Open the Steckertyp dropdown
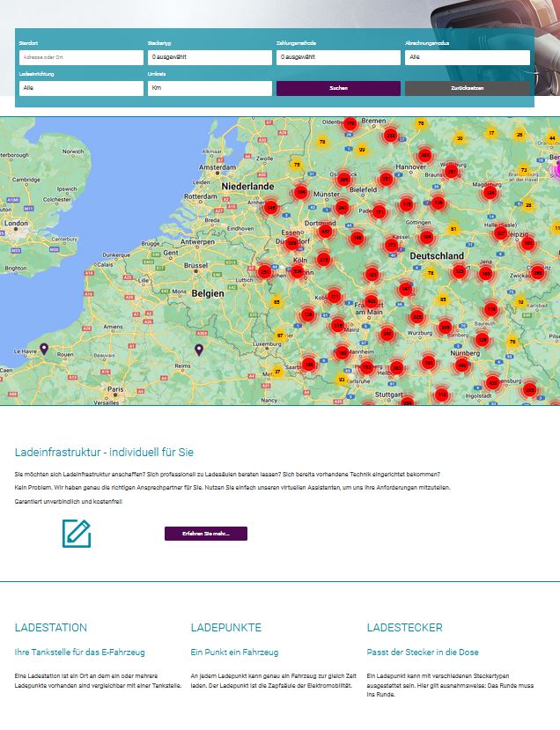The image size is (560, 730). 210,57
